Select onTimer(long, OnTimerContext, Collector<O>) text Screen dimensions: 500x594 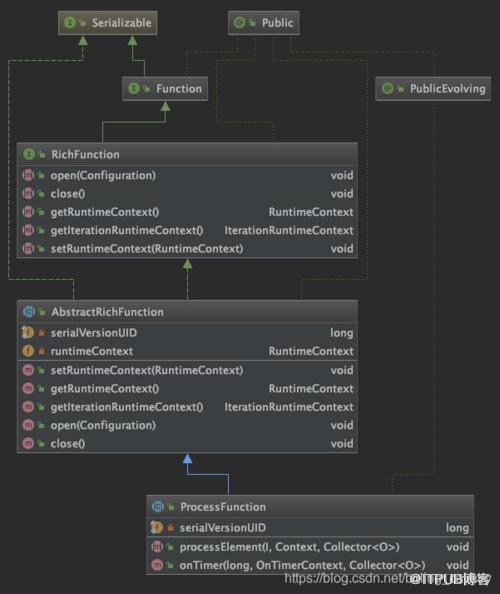click(x=302, y=565)
